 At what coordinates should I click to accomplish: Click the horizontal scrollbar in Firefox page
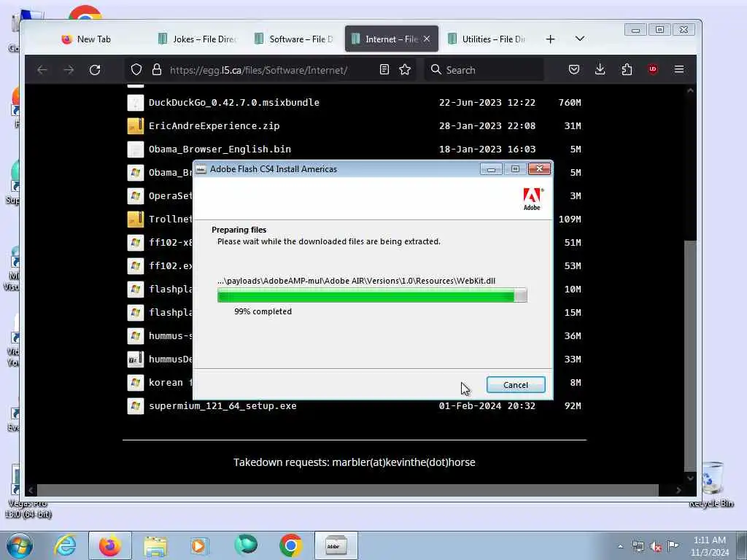348,490
